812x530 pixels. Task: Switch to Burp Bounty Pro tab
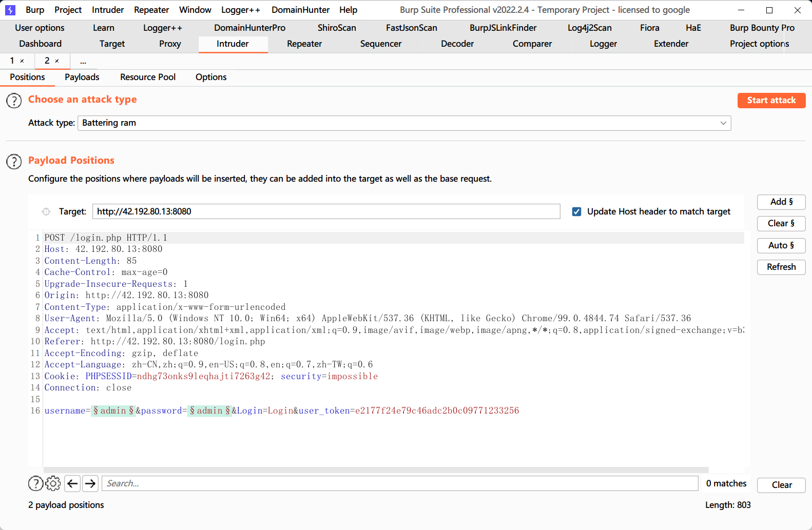(762, 28)
